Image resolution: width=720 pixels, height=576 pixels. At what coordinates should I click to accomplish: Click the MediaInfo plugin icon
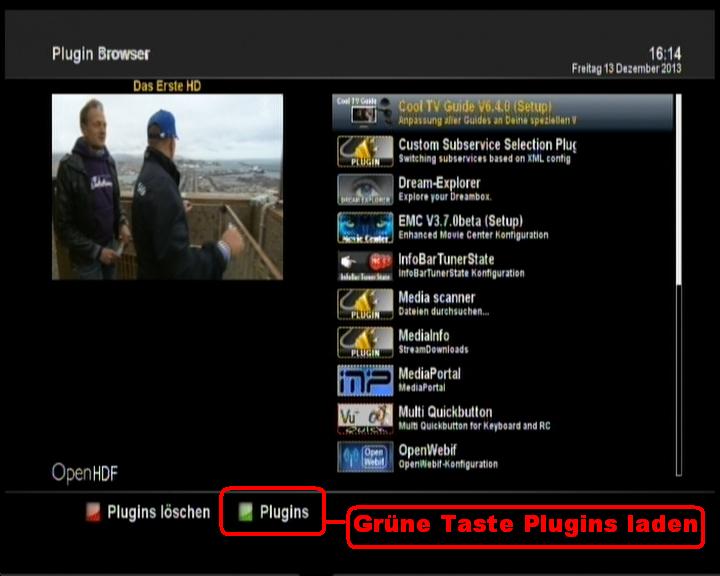point(364,341)
